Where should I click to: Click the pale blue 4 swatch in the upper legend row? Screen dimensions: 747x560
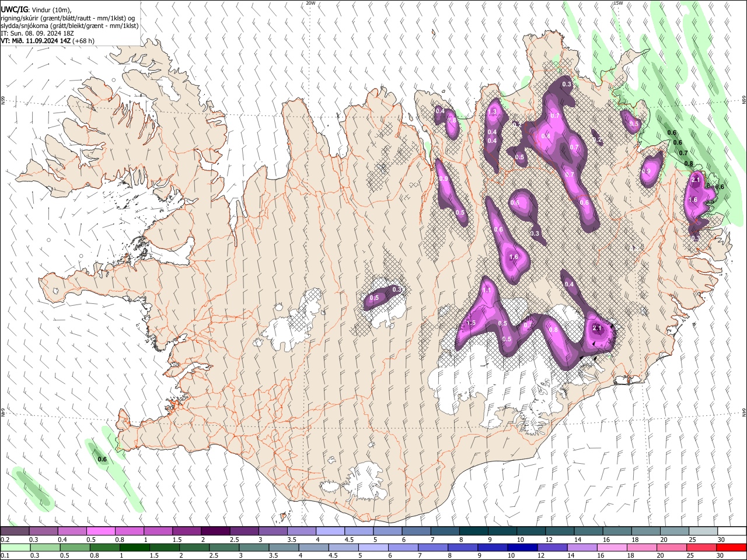tap(330, 531)
